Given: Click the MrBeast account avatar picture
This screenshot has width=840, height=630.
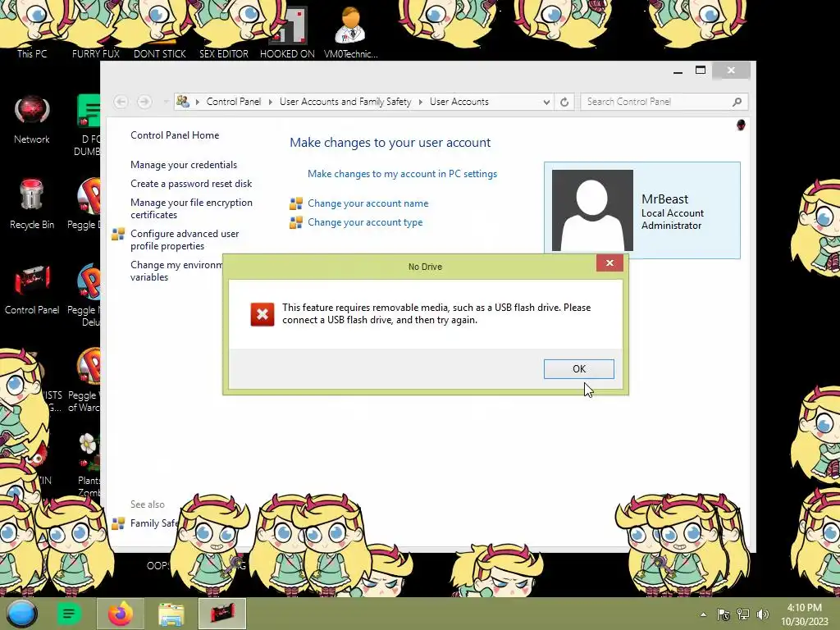Looking at the screenshot, I should pos(592,210).
